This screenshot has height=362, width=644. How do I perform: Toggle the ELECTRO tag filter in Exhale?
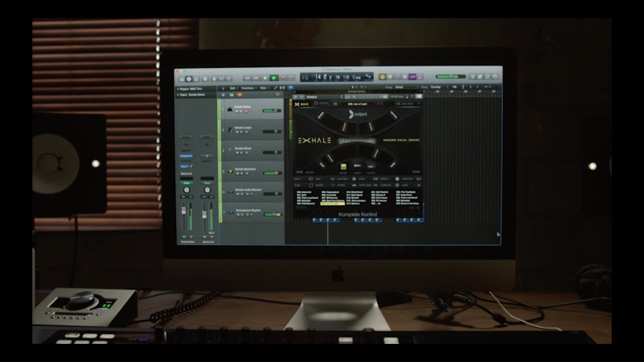[342, 179]
